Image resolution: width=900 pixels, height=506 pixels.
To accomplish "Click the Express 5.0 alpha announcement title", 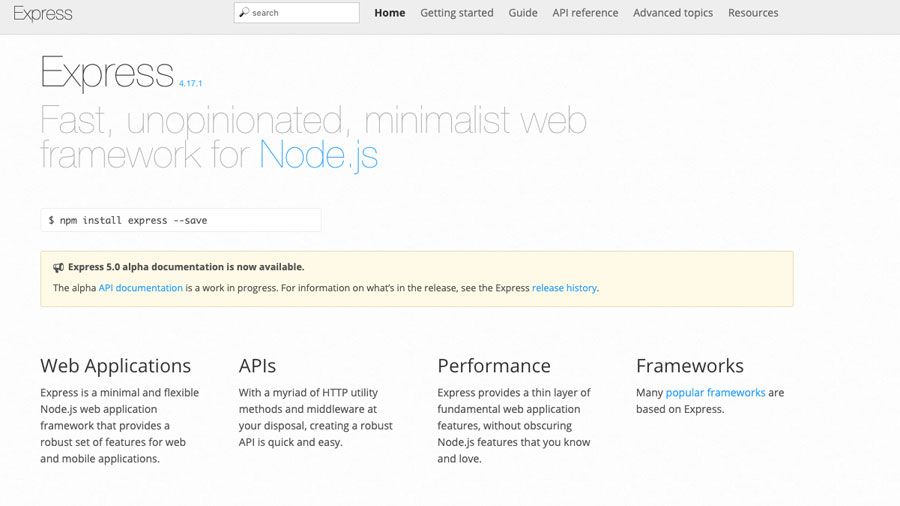I will point(186,267).
